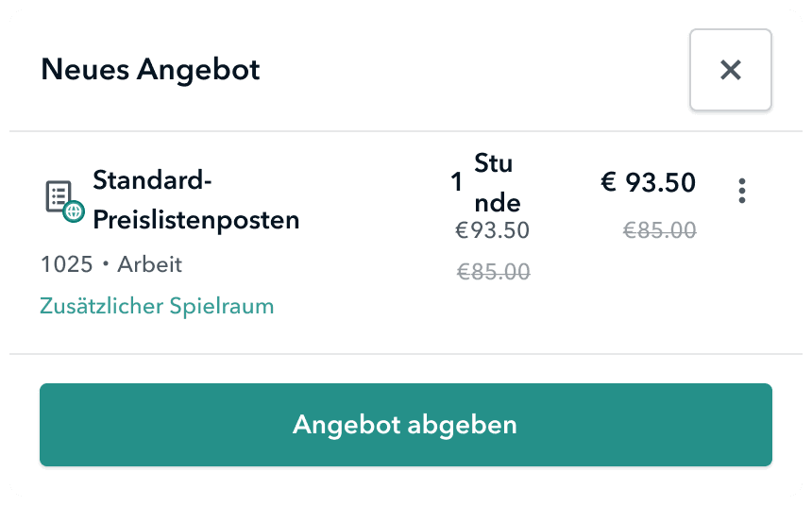Click the Neues Angebot dialog heading

(150, 70)
